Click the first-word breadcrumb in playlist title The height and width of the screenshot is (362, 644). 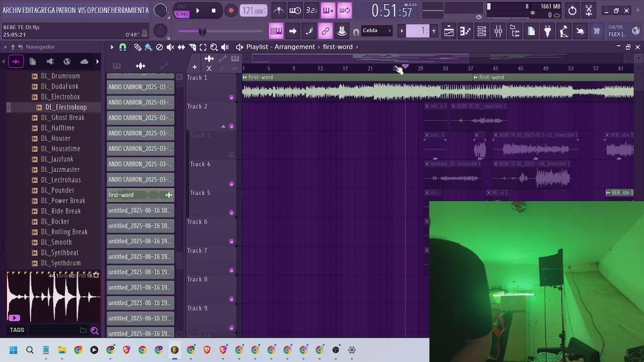click(x=338, y=47)
